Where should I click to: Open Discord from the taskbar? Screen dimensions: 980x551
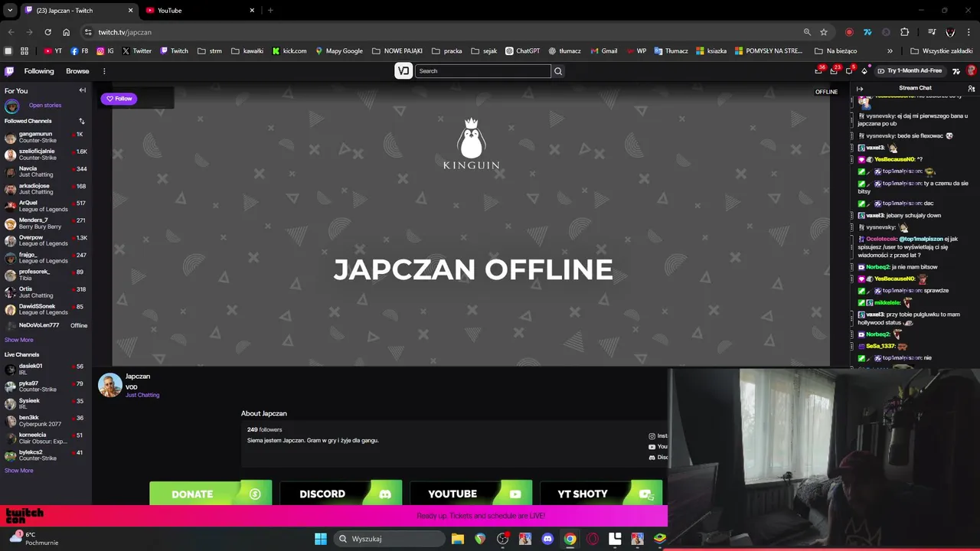(547, 539)
